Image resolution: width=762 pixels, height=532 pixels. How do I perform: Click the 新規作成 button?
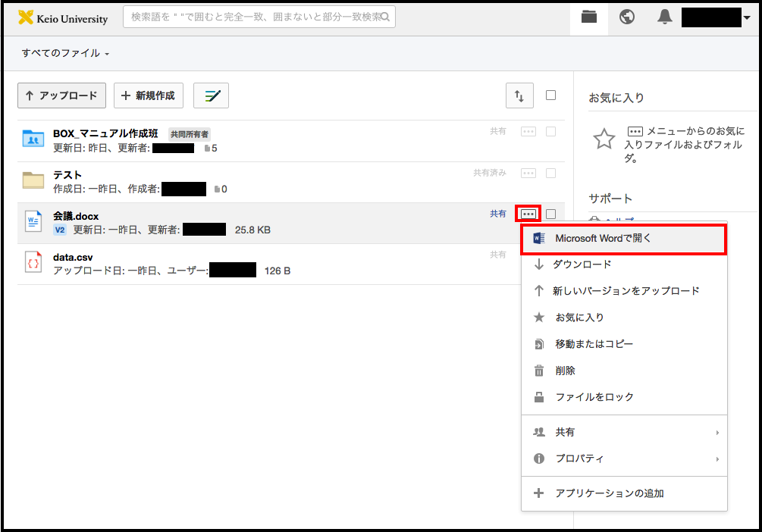tap(149, 95)
